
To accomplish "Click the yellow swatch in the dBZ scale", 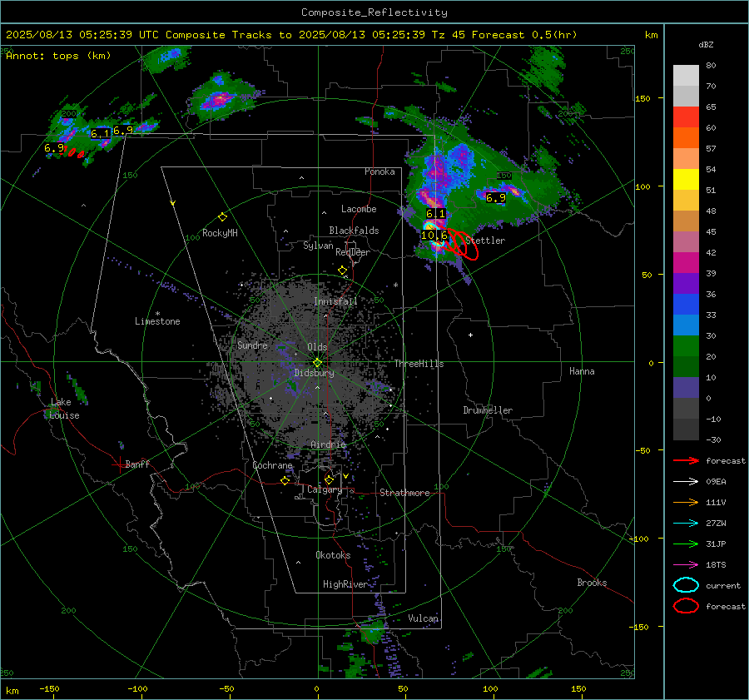I will click(x=686, y=180).
